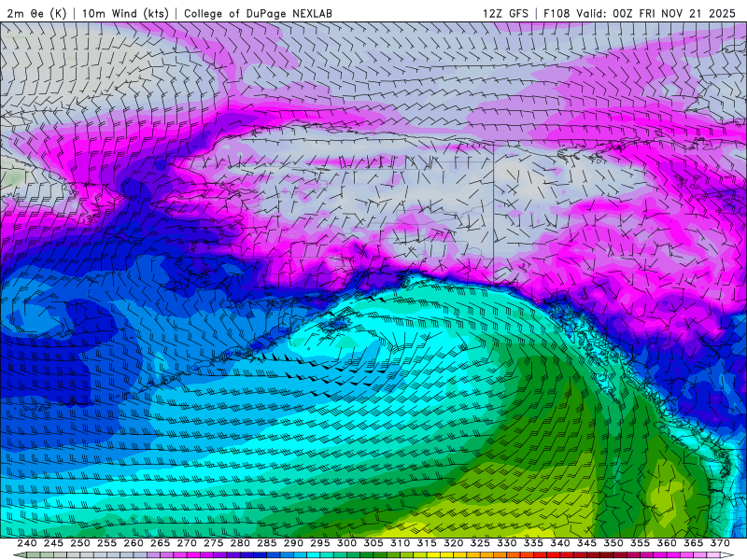The height and width of the screenshot is (560, 747).
Task: Pick the bright red colorbar swatch below 340
Action: point(555,555)
